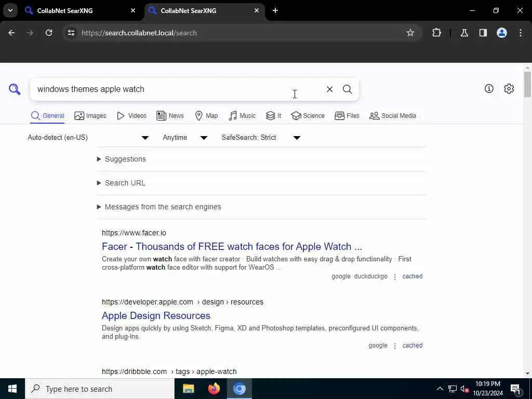Viewport: 532px width, 399px height.
Task: Open more options for Facer result
Action: 395,277
